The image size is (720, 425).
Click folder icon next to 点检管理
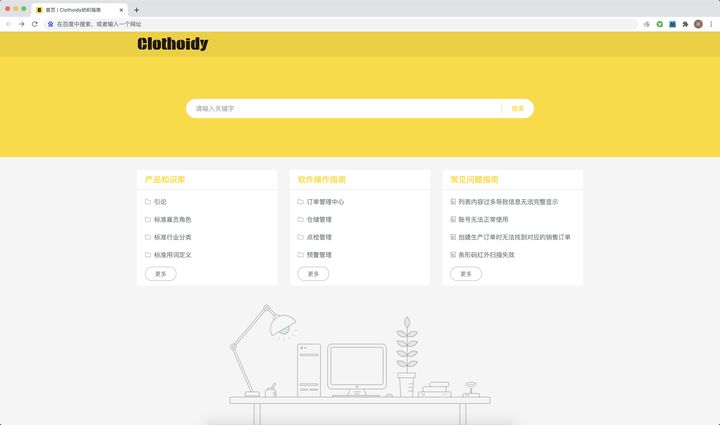click(x=300, y=237)
